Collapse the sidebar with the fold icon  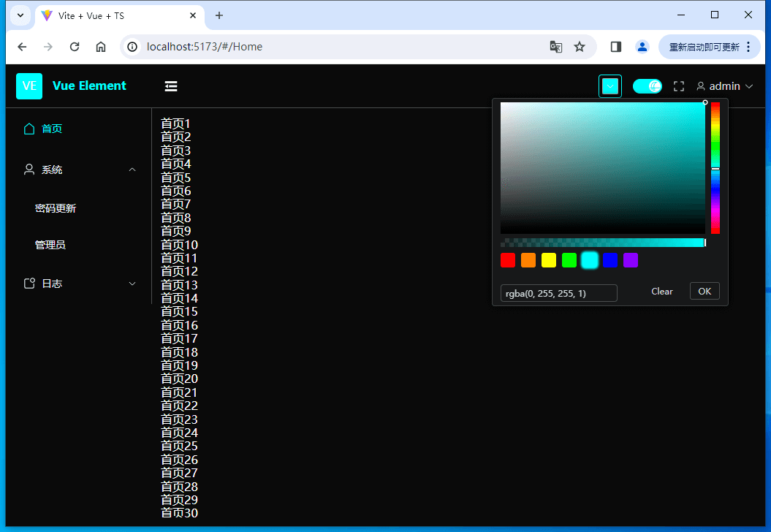(170, 86)
